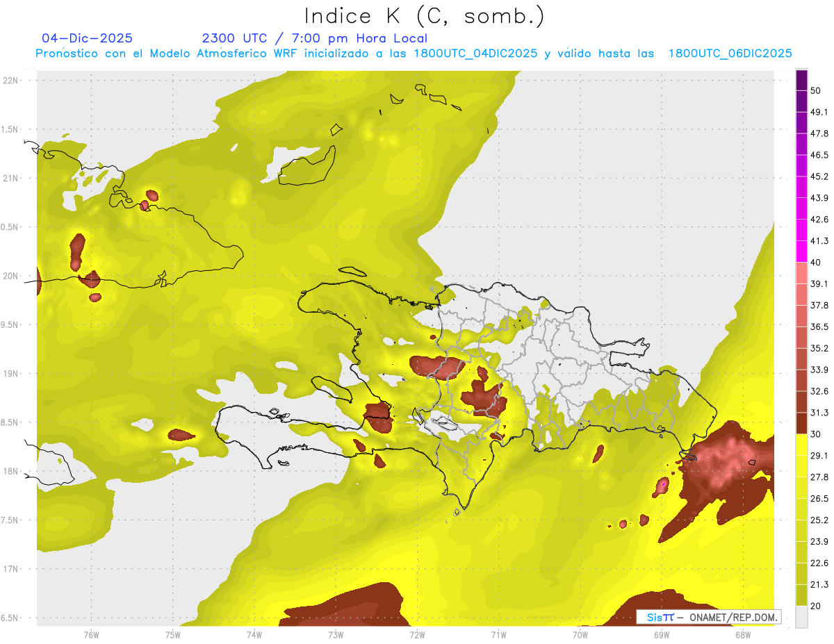The image size is (834, 644).
Task: Click the '22N' latitude axis label
Action: (11, 81)
